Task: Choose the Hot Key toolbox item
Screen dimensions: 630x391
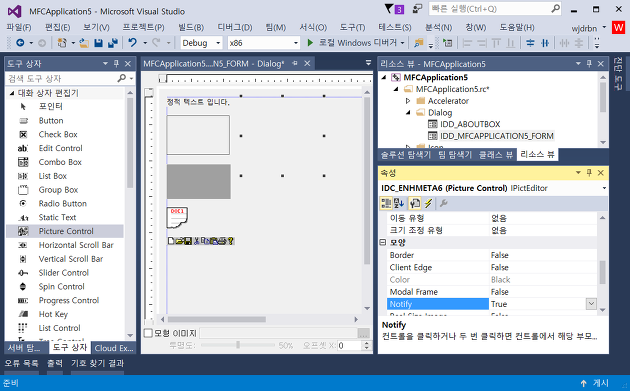Action: [53, 314]
